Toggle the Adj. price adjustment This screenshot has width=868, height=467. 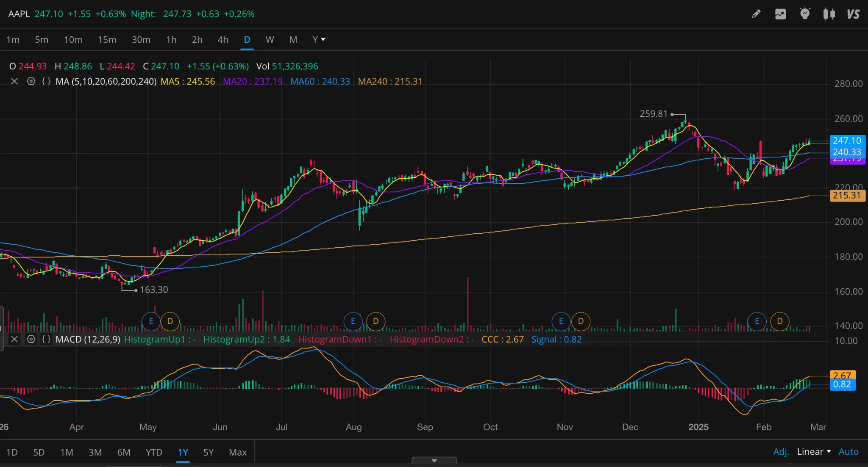tap(781, 452)
